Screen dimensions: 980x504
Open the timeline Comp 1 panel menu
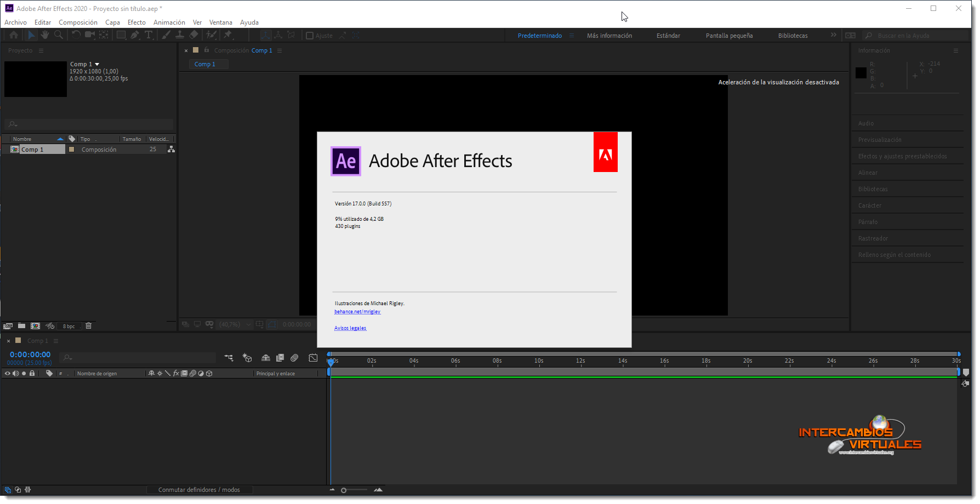[x=56, y=341]
